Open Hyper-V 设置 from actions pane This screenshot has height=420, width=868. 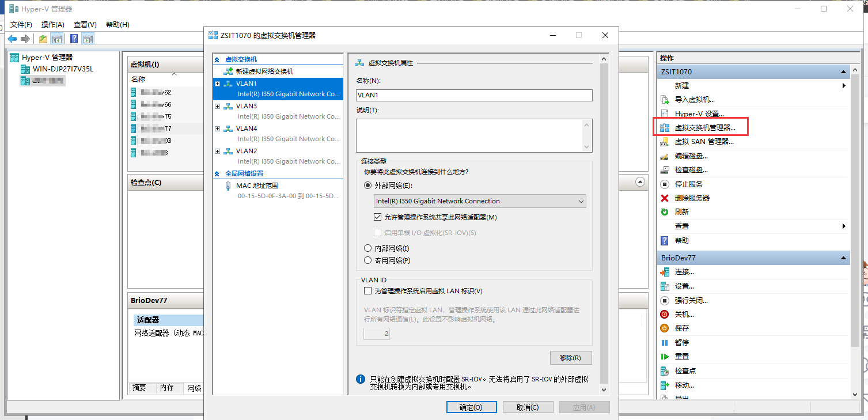point(699,114)
